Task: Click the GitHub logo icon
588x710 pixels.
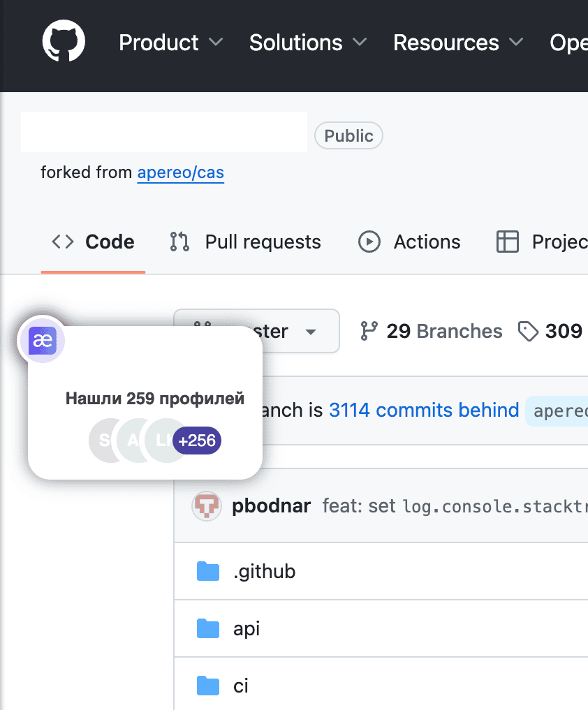Action: tap(64, 43)
